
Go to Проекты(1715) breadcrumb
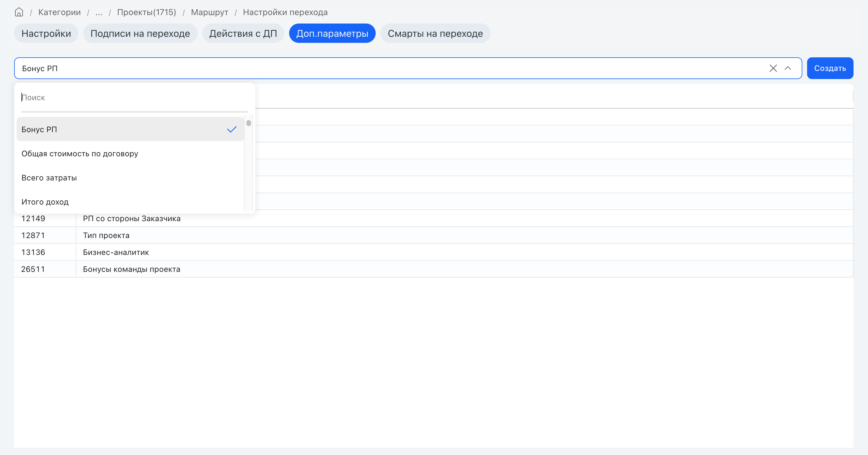click(147, 12)
